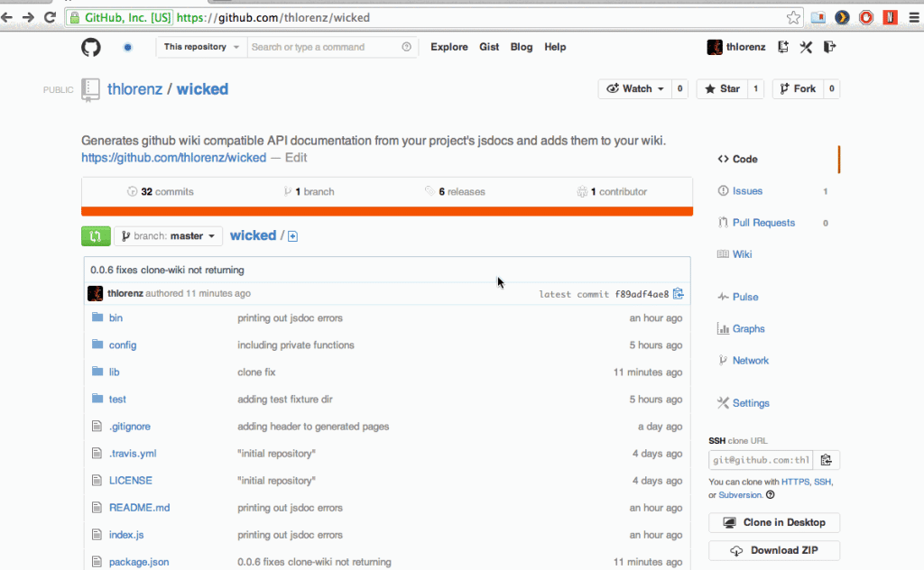Screen dimensions: 924x570
Task: Open the config folder icon
Action: tap(97, 345)
